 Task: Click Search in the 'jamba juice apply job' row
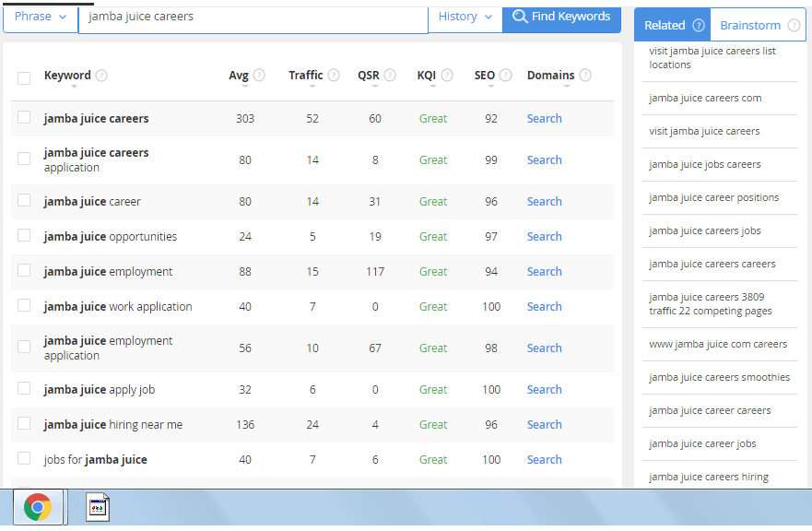(545, 390)
